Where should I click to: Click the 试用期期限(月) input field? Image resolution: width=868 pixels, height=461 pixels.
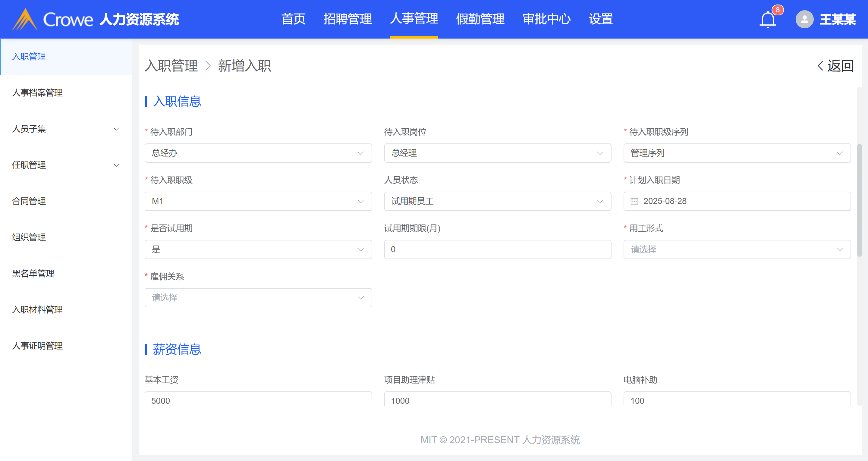(497, 249)
